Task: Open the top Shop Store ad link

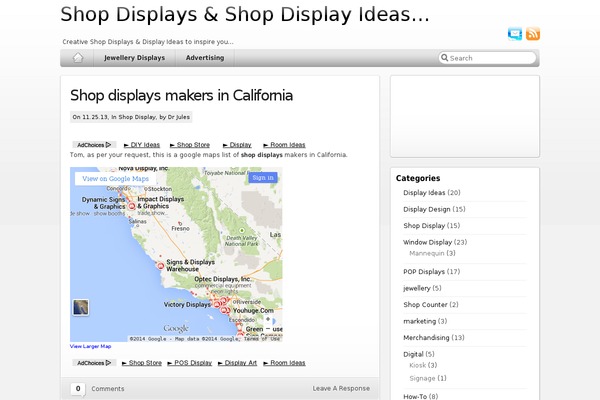Action: click(190, 145)
